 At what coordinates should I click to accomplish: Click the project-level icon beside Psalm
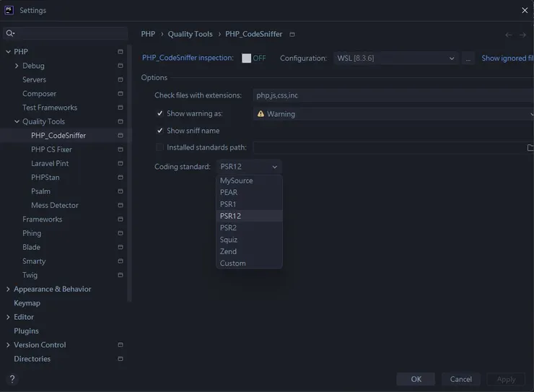(x=121, y=191)
